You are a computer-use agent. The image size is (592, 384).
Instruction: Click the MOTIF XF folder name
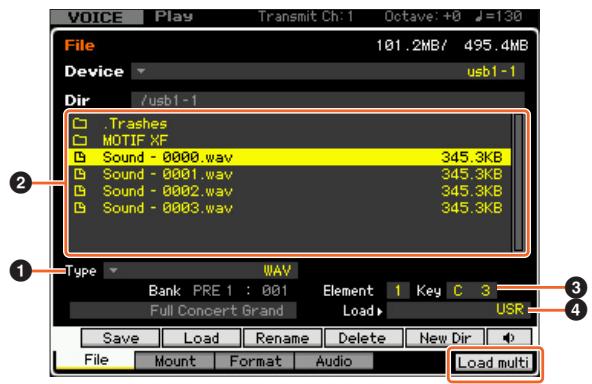coord(135,140)
